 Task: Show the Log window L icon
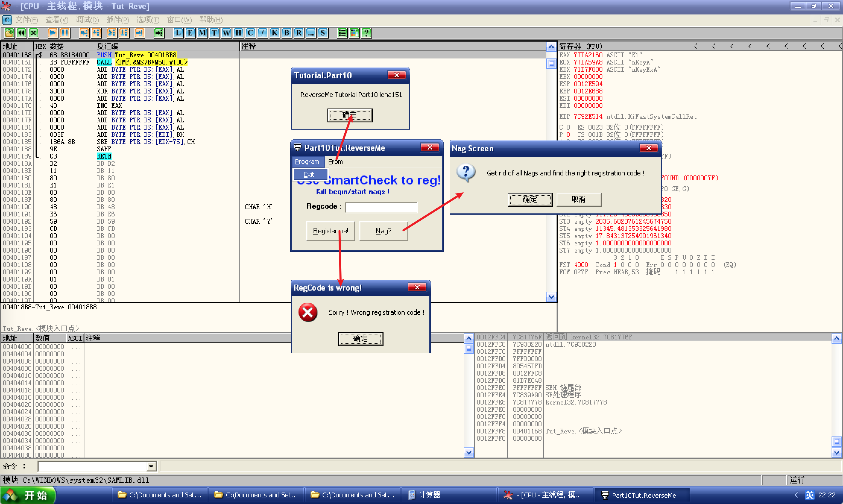point(178,33)
